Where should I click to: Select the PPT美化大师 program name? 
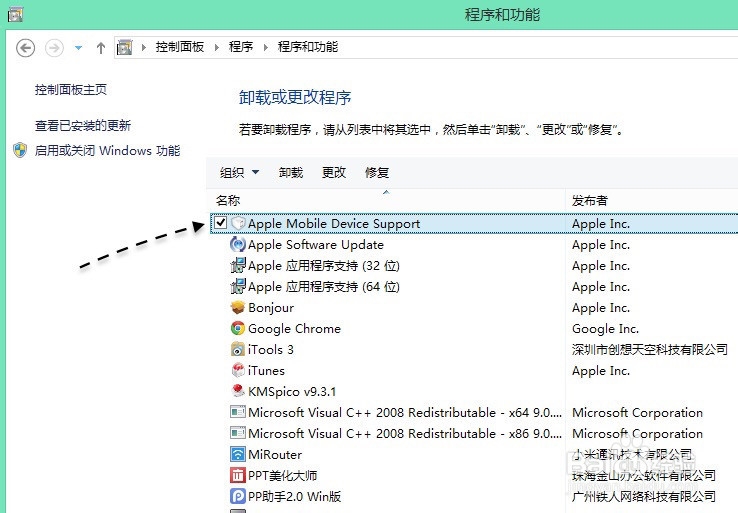coord(282,476)
